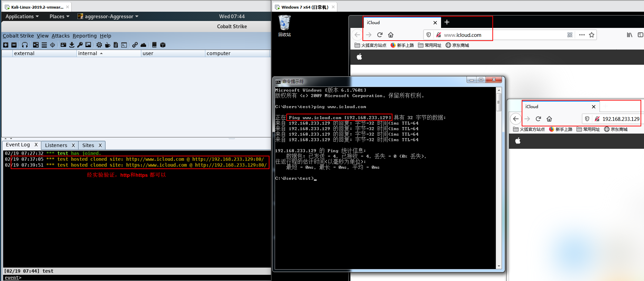
Task: Open 火狐官方站点 bookmark folder in www.icloud.com window
Action: [x=370, y=45]
